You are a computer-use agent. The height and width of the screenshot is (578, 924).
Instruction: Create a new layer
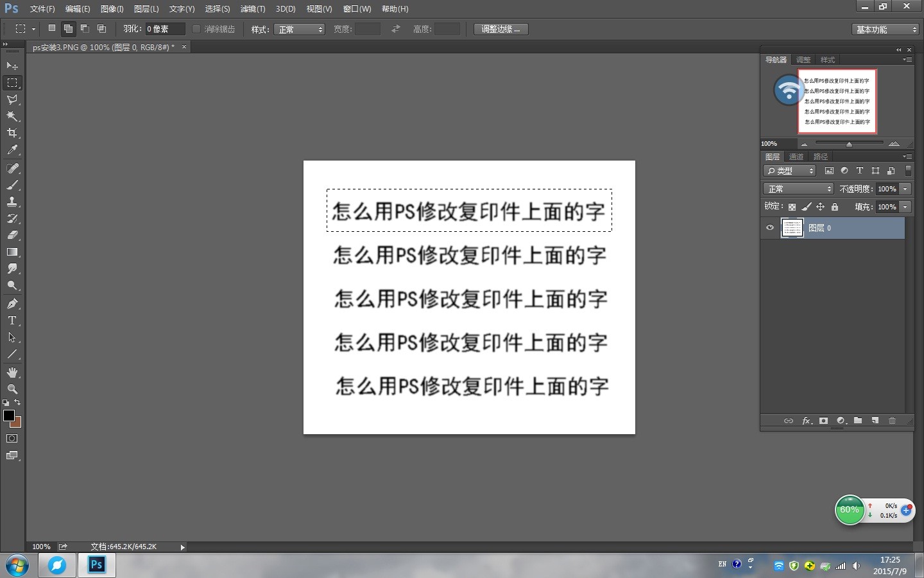pos(875,421)
